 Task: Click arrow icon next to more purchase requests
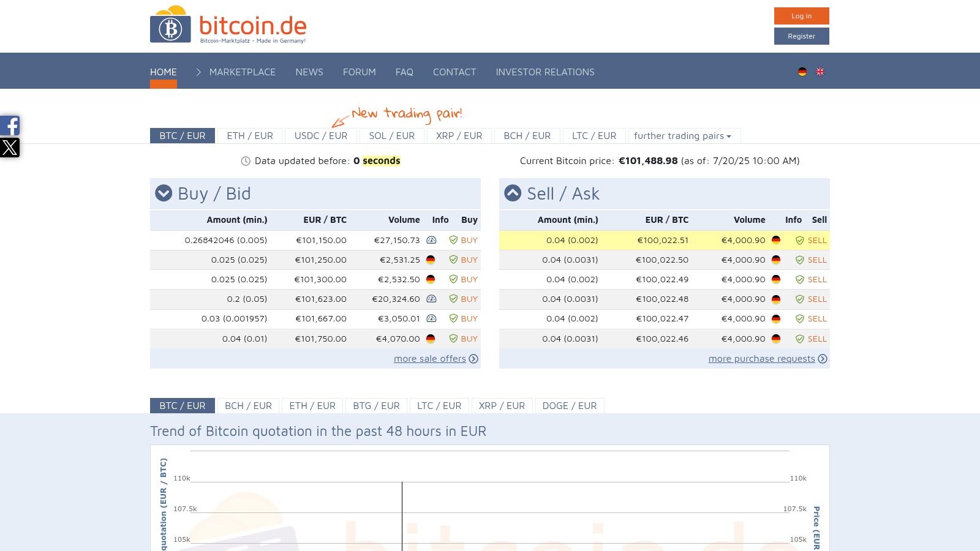pos(823,359)
